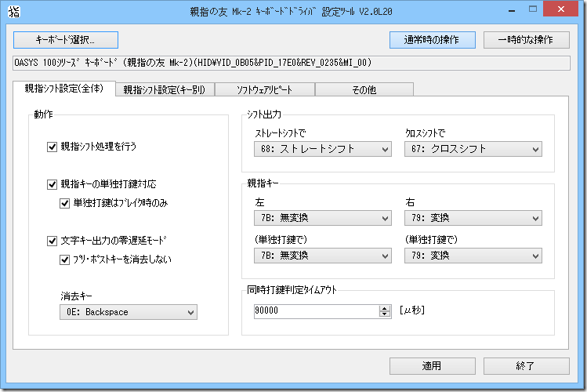The image size is (587, 392).
Task: Click the timeout spinner down arrow
Action: click(384, 314)
